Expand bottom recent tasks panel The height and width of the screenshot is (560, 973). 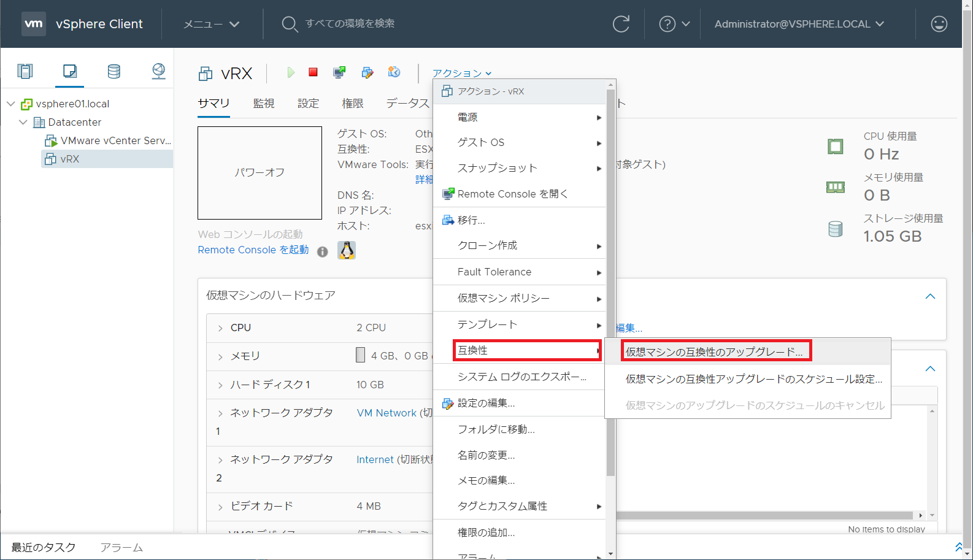point(959,547)
